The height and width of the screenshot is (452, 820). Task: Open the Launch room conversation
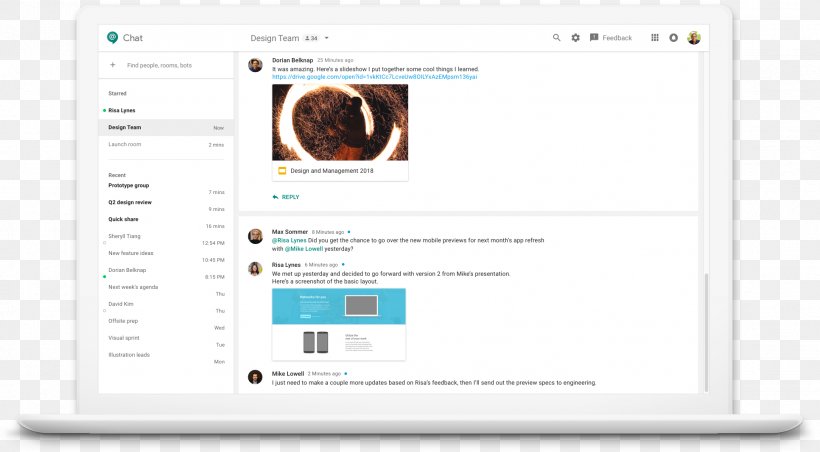166,144
